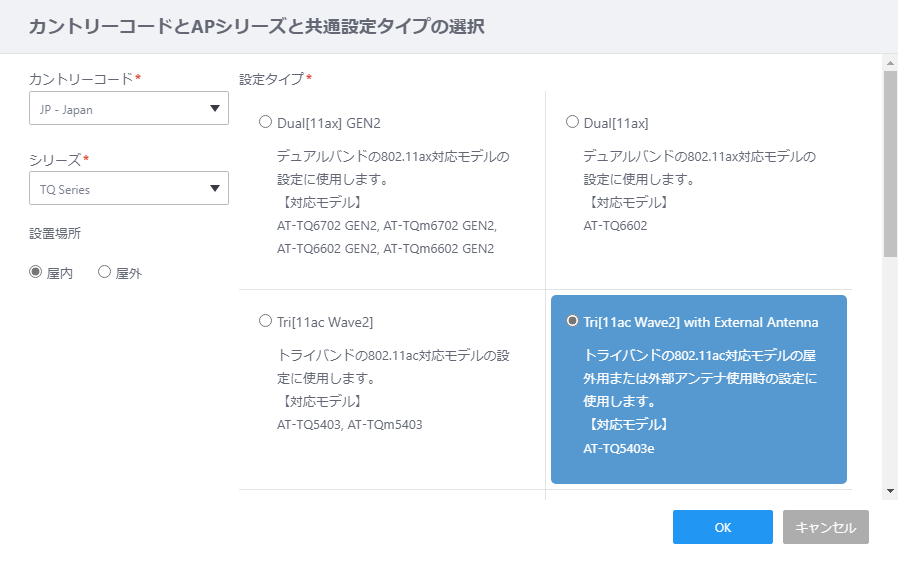Choose the Dual[11ax] radio option
The height and width of the screenshot is (568, 898).
572,122
